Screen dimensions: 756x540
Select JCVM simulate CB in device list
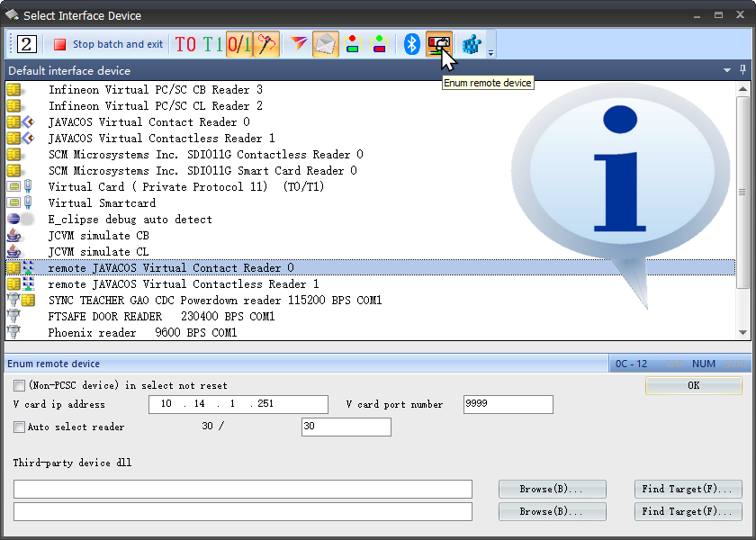[x=99, y=236]
